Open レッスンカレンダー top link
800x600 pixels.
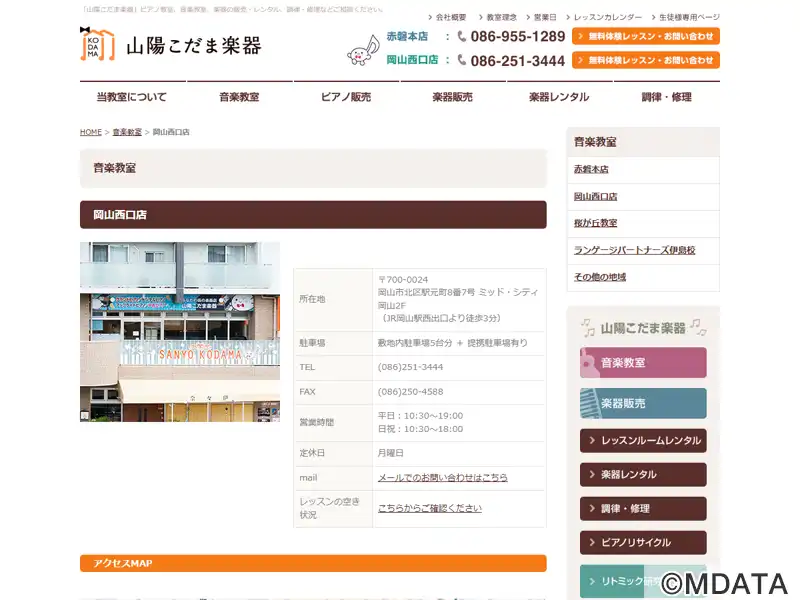tap(604, 17)
